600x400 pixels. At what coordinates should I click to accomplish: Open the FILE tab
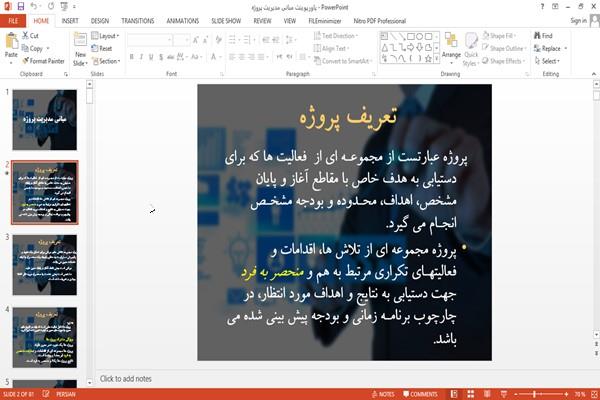click(13, 21)
